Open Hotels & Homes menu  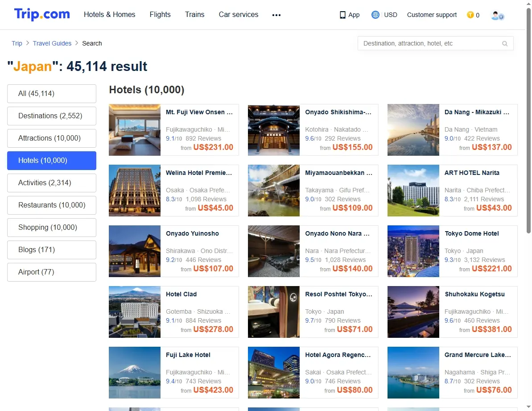109,15
